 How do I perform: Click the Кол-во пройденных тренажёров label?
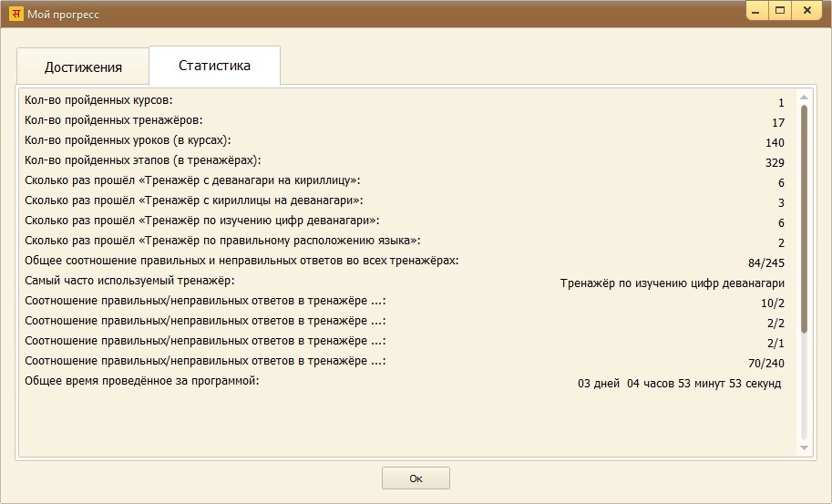coord(113,119)
